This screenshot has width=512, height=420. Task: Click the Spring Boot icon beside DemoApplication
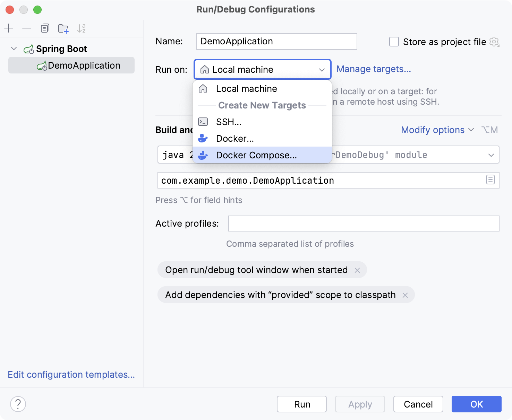click(x=43, y=65)
